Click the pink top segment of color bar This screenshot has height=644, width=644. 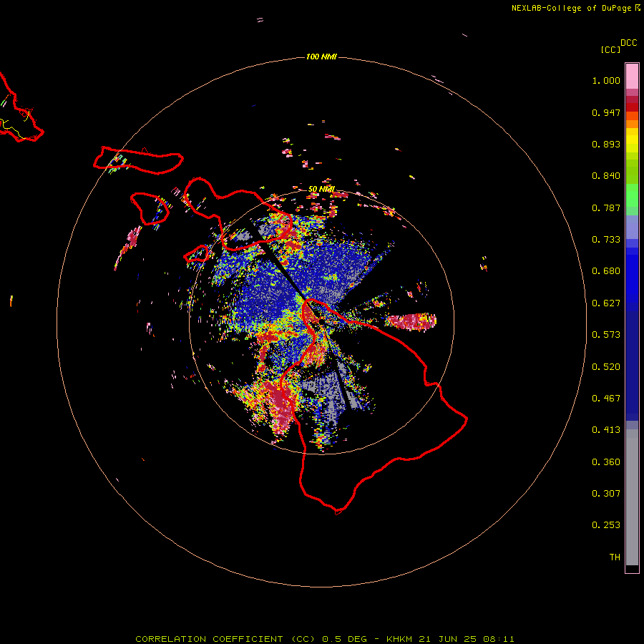coord(632,76)
